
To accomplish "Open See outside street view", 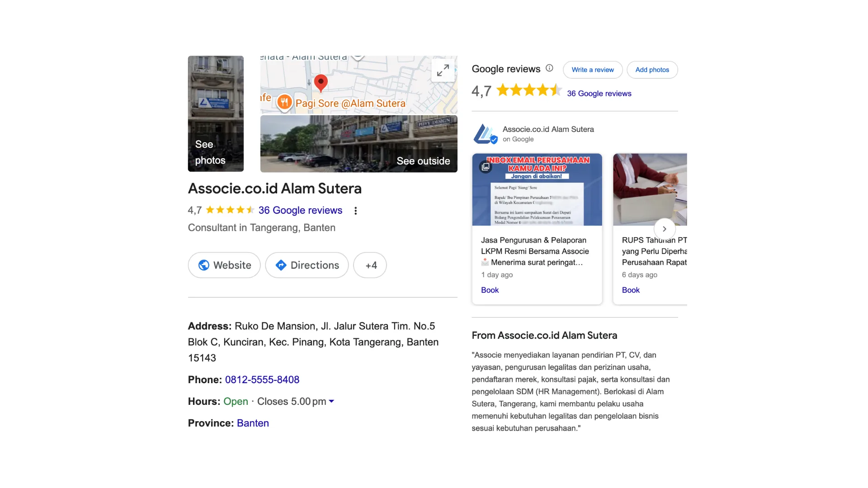I will (x=359, y=144).
